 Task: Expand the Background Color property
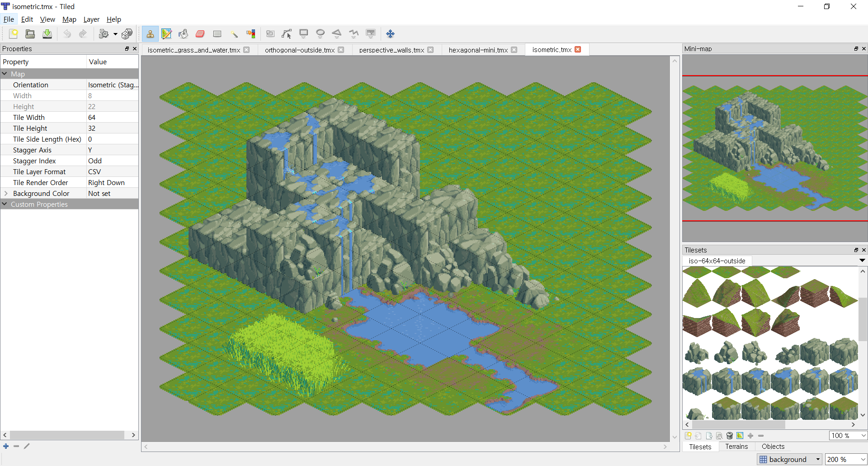click(x=6, y=193)
